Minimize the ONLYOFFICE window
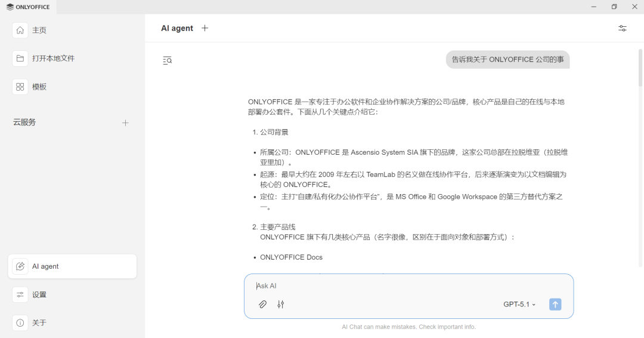This screenshot has width=644, height=338. point(593,7)
